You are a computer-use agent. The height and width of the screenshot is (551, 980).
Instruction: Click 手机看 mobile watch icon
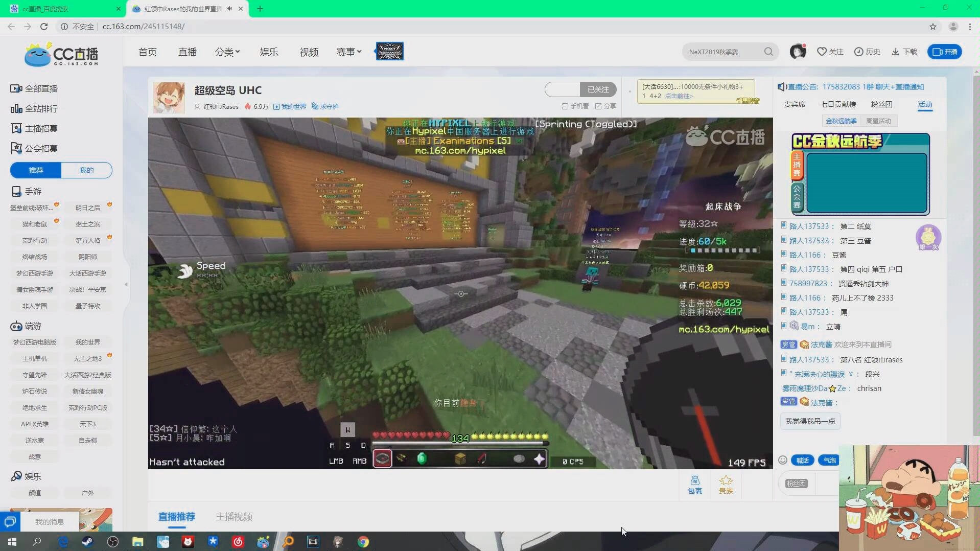575,106
